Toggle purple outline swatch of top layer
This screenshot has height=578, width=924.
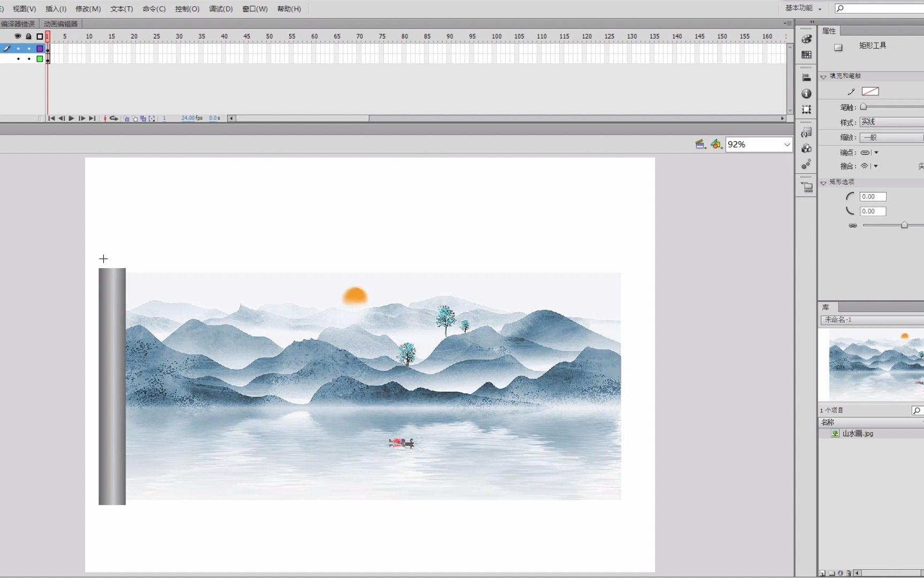click(40, 49)
